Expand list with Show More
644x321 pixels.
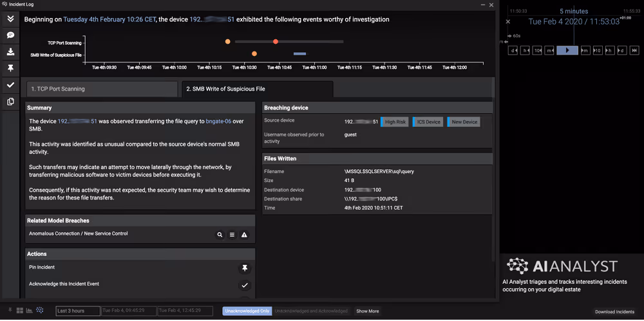tap(368, 311)
